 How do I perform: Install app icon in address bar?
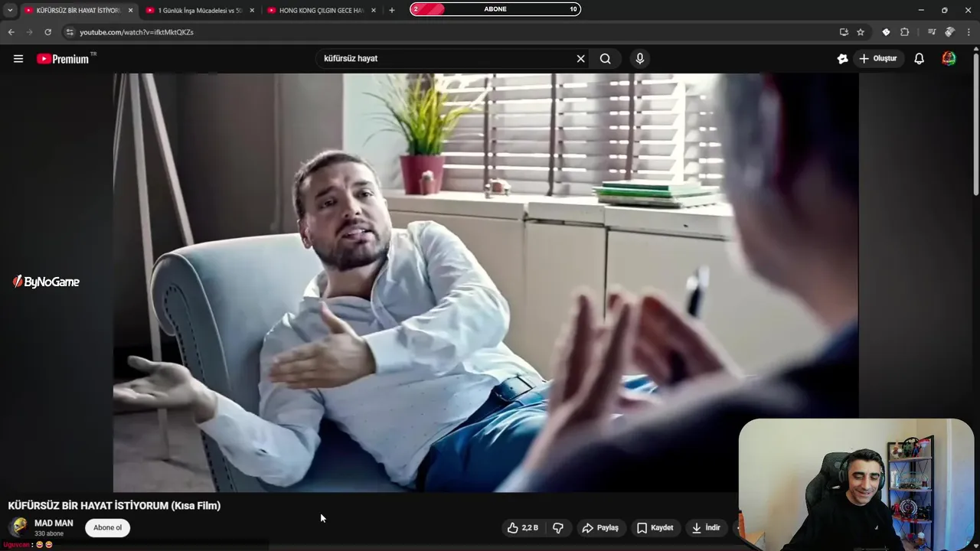(x=844, y=32)
